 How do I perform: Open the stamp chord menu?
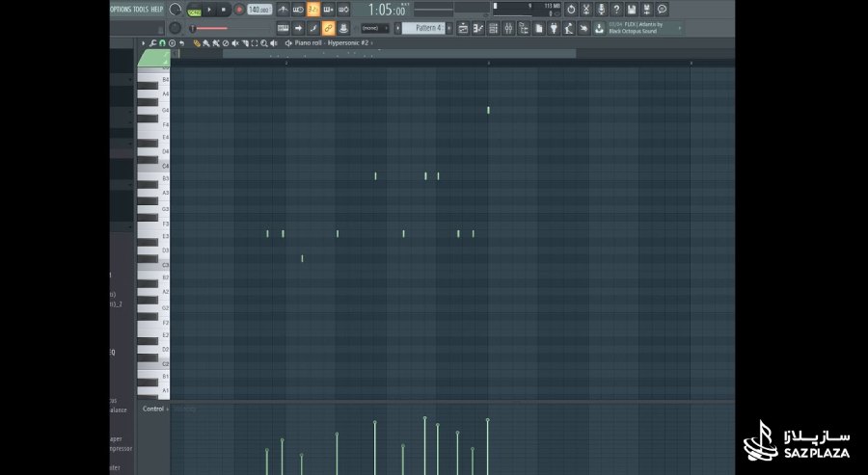(x=172, y=43)
